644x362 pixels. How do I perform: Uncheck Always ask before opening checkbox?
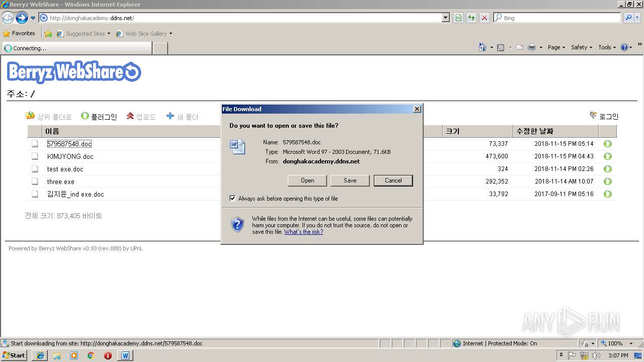point(232,198)
